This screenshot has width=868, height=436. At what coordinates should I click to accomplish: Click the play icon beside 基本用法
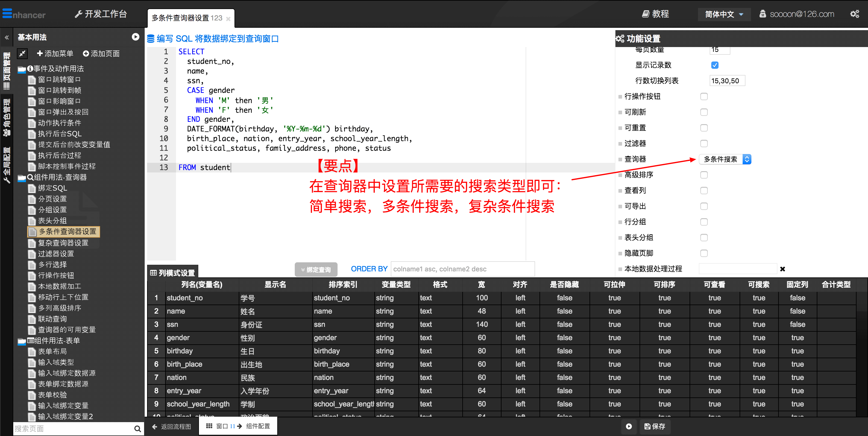pyautogui.click(x=135, y=37)
